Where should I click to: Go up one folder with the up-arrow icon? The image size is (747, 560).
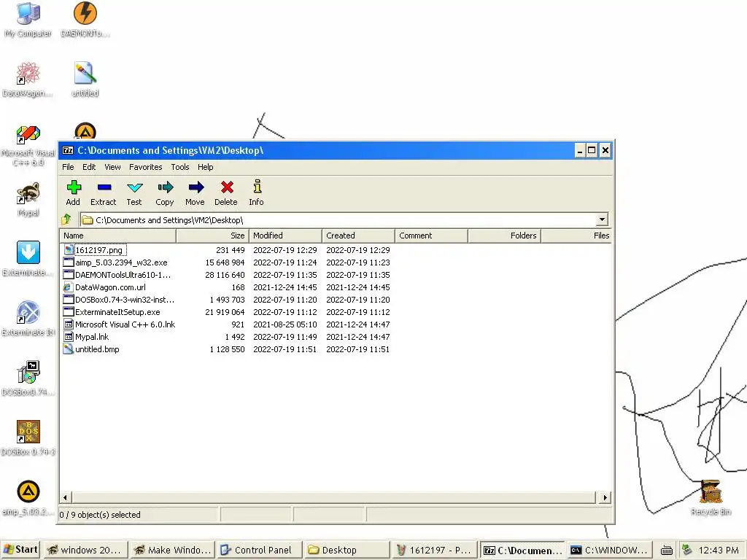(x=66, y=219)
